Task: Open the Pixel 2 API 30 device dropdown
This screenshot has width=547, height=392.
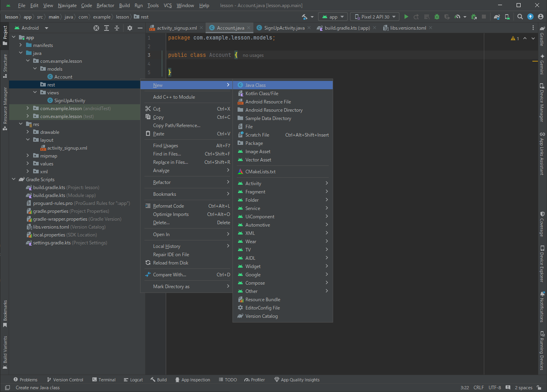Action: pos(375,17)
